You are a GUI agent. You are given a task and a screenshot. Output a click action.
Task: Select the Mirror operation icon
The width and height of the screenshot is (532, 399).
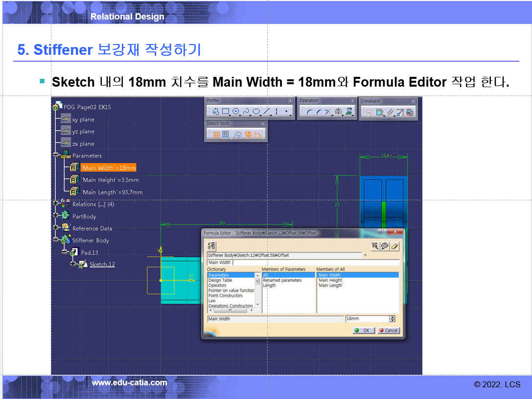coord(338,112)
